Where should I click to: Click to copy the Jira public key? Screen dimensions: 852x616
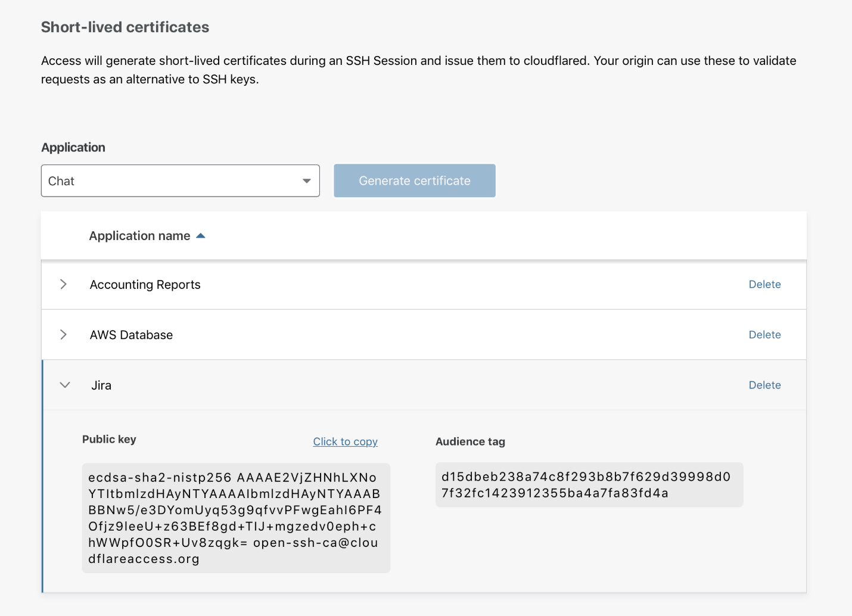point(345,441)
